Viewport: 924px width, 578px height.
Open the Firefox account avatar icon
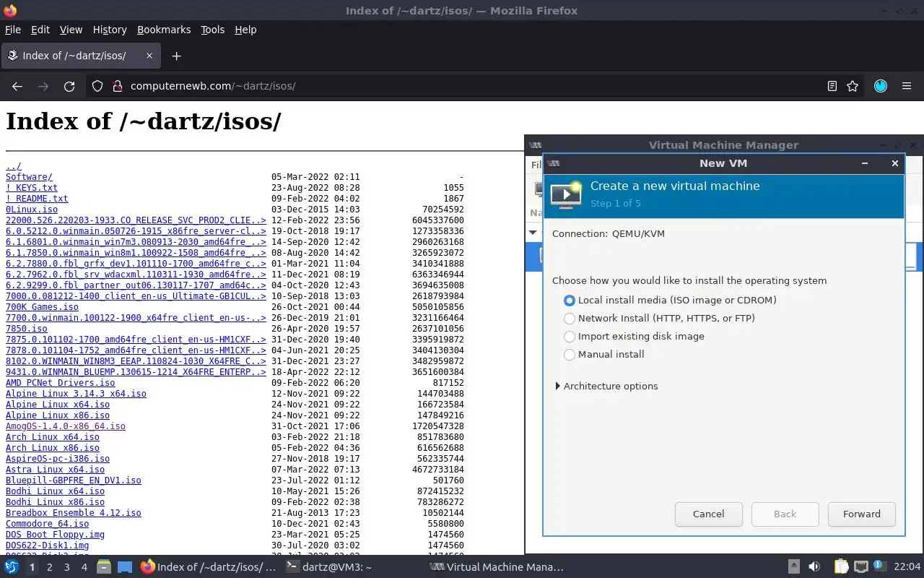[x=881, y=86]
